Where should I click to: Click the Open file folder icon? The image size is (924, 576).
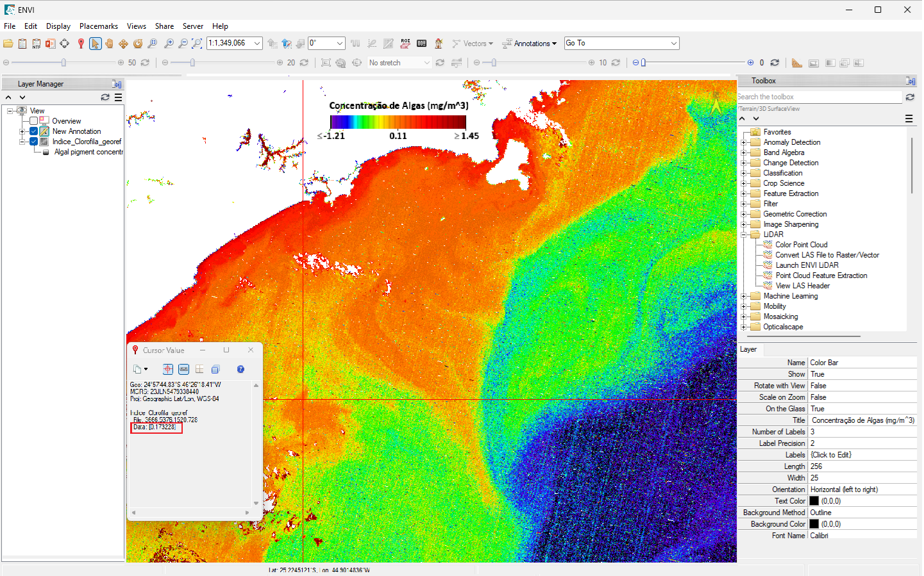click(8, 44)
